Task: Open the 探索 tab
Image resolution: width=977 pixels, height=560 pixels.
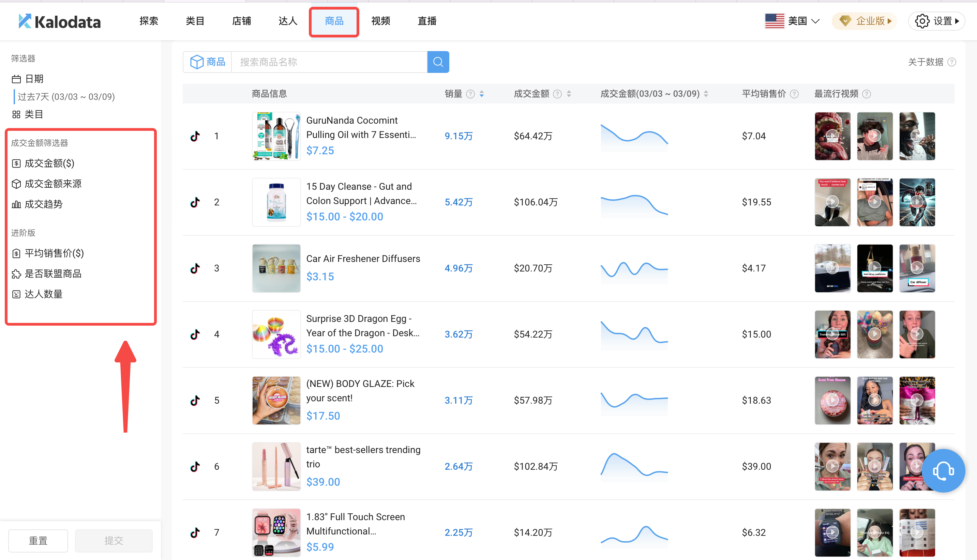Action: (x=149, y=21)
